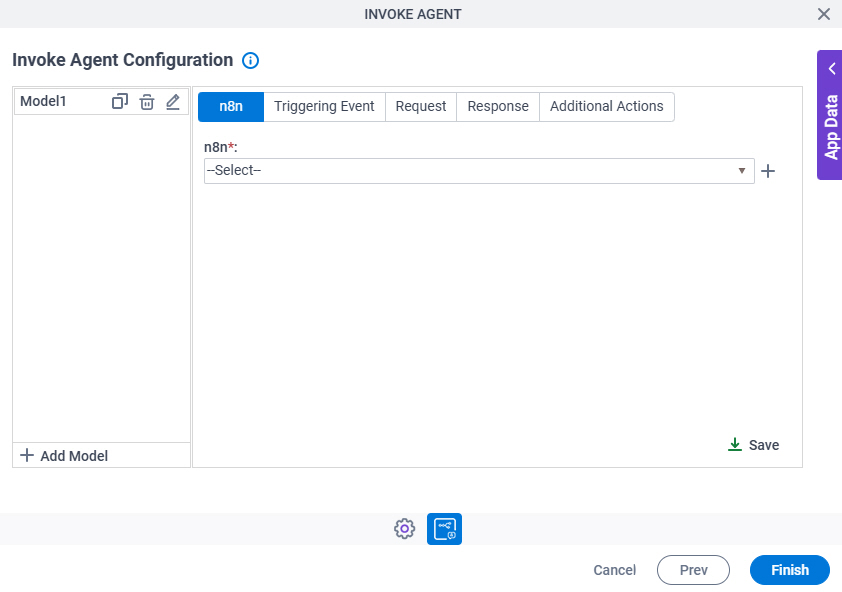Edit Model1 name with pencil icon

pyautogui.click(x=173, y=102)
